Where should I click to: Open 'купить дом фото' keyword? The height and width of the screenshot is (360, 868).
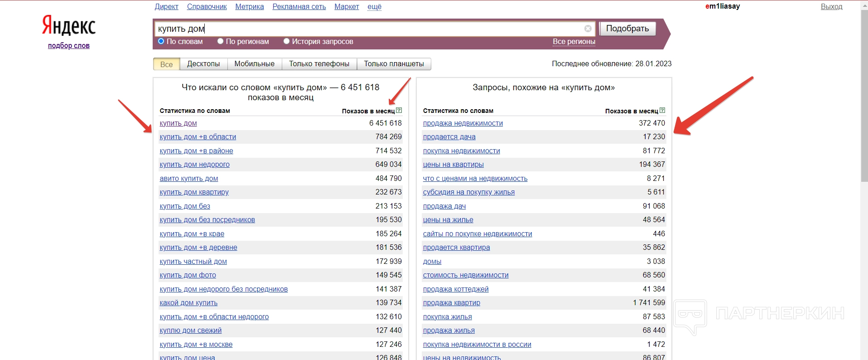coord(188,275)
